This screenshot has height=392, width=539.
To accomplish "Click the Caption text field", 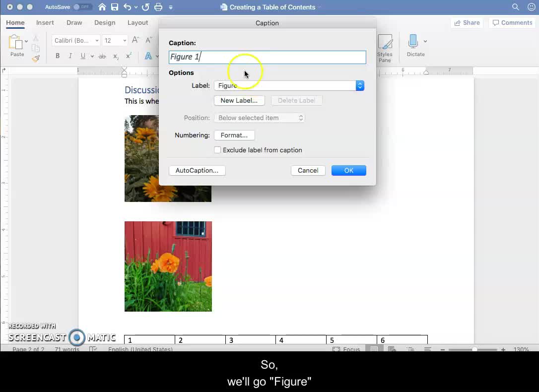I will click(267, 57).
